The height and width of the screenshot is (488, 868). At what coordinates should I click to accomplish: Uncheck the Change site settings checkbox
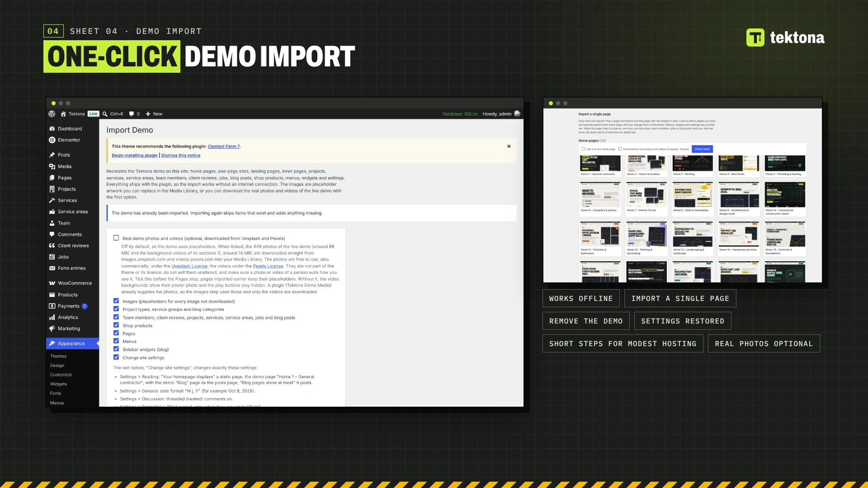pyautogui.click(x=116, y=357)
